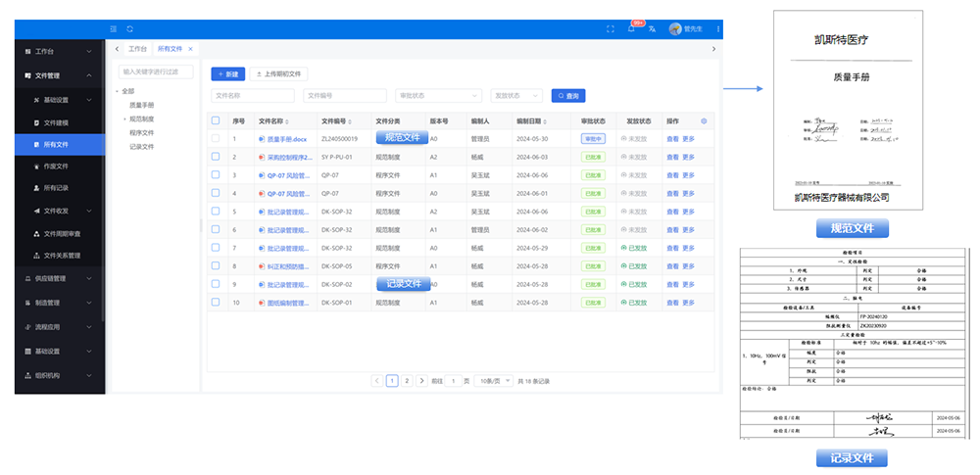Image resolution: width=980 pixels, height=475 pixels.
Task: Collapse sidebar with the menu fold icon
Action: 115,29
